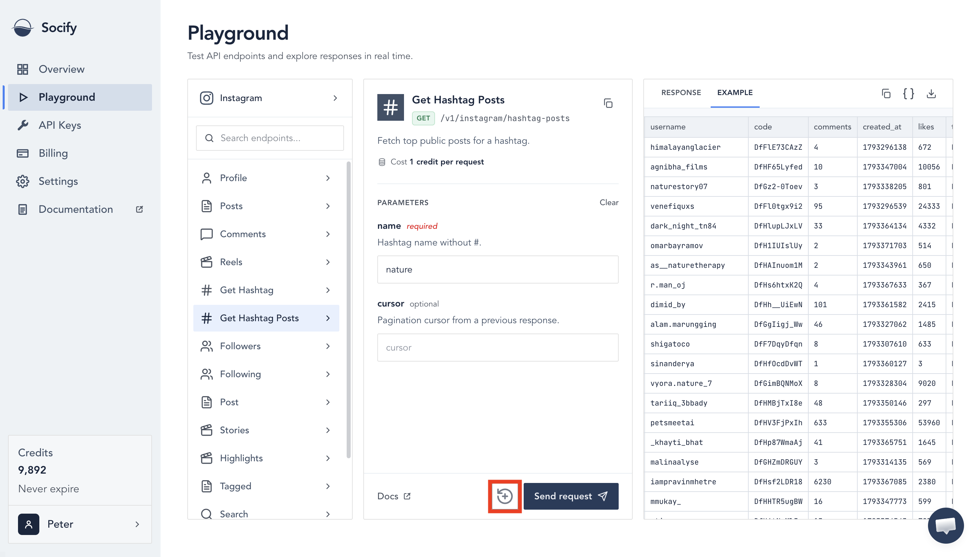Select the Following endpoint
Screen dimensions: 980x557
coord(266,374)
